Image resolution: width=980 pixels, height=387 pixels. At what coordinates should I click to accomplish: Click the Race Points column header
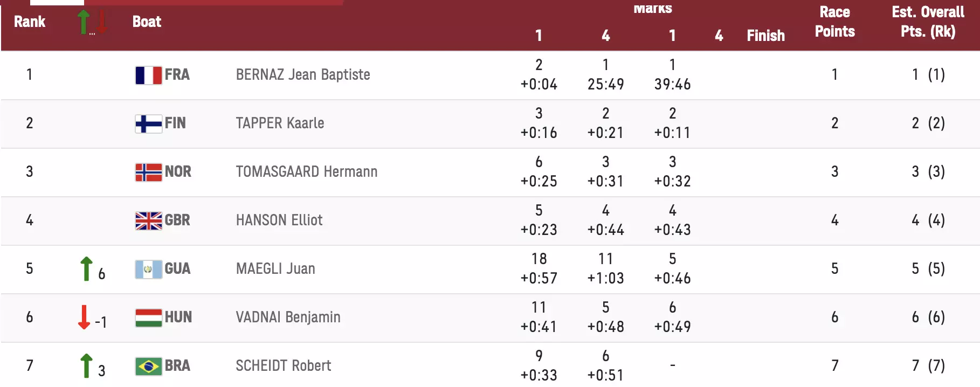834,22
